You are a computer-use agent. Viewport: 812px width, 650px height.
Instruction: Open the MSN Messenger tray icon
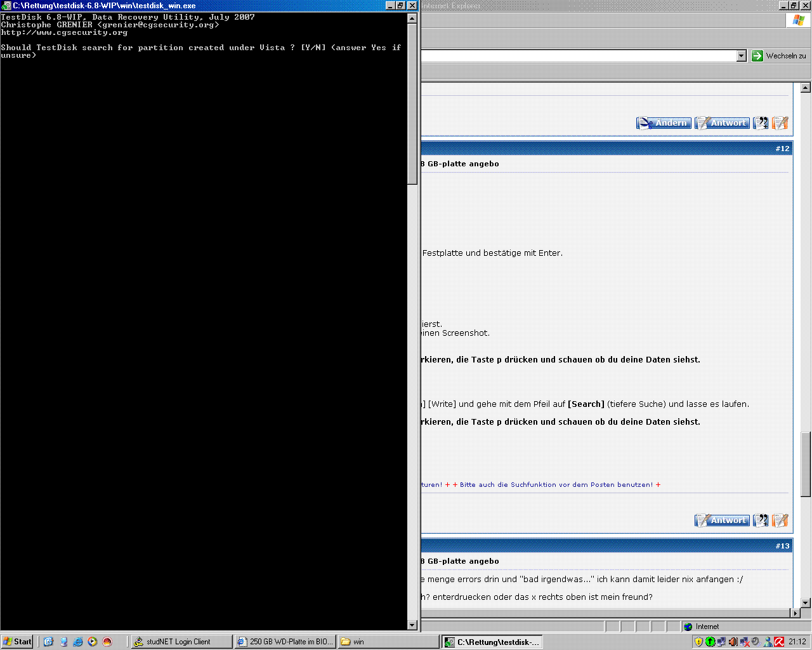tap(768, 642)
